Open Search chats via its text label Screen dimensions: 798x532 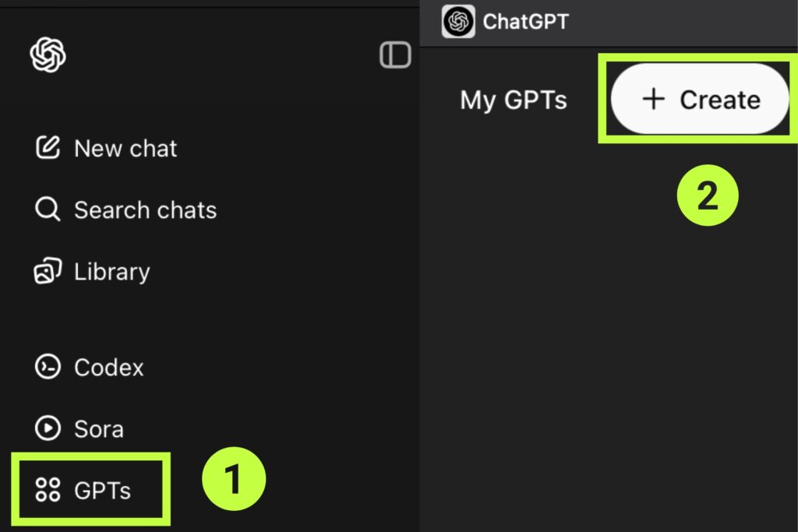(145, 210)
